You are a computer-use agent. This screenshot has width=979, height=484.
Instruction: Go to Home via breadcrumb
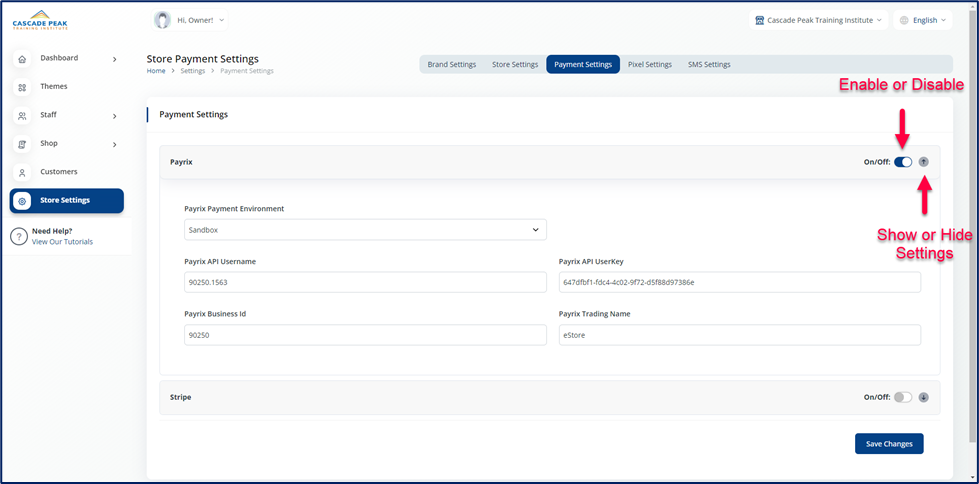pyautogui.click(x=156, y=71)
